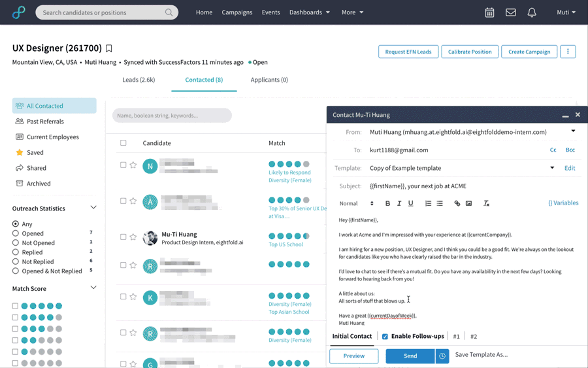This screenshot has height=368, width=588.
Task: Open the calendar icon in top bar
Action: 489,12
